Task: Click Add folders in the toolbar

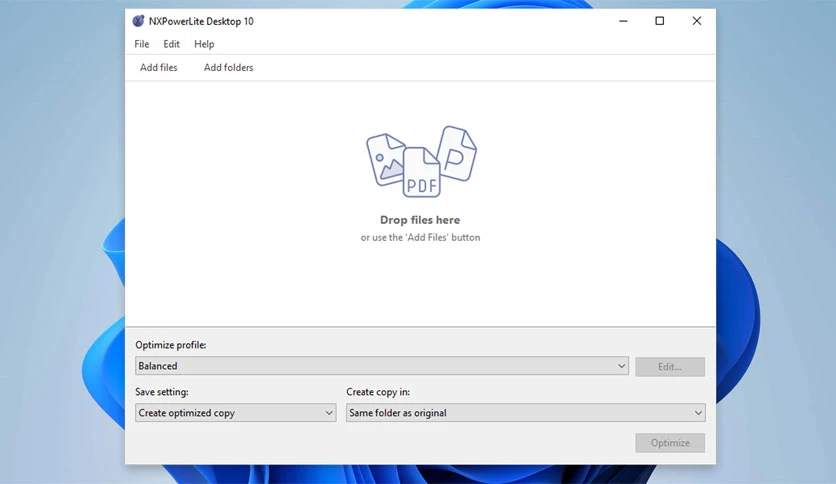Action: pos(228,68)
